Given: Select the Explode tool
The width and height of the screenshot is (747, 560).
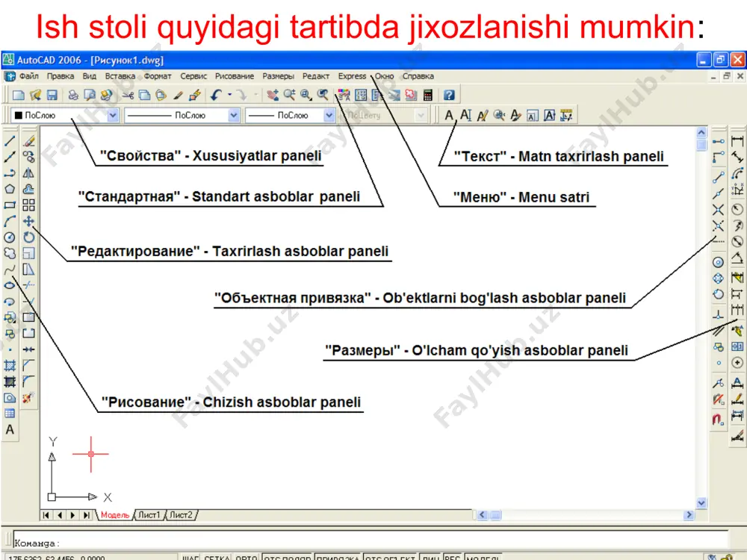Looking at the screenshot, I should [x=29, y=398].
